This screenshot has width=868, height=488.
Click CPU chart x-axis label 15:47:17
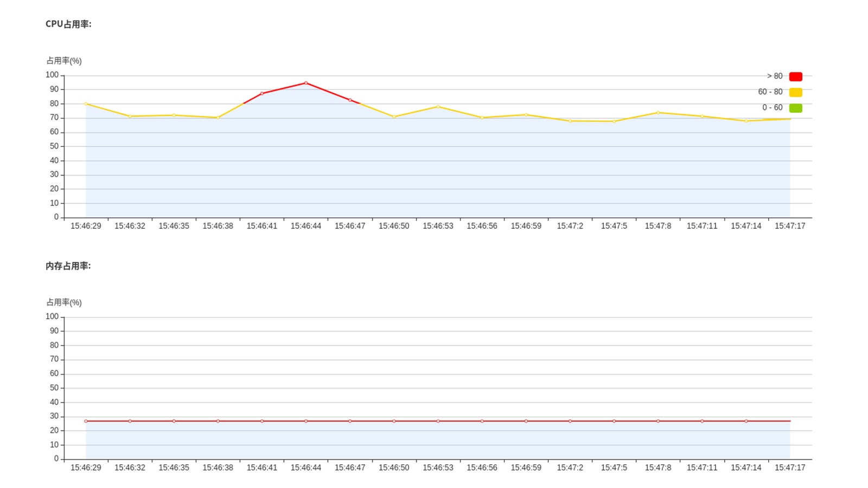pos(790,226)
